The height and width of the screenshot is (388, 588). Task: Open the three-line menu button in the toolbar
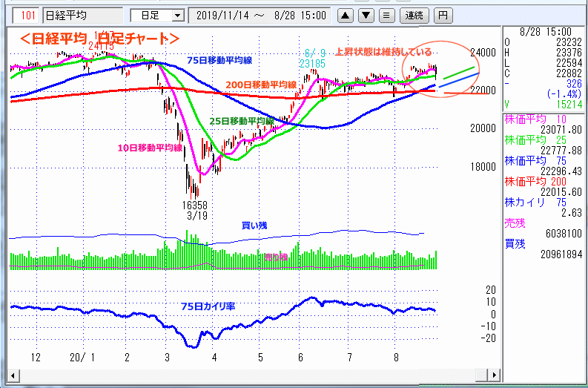pos(386,15)
